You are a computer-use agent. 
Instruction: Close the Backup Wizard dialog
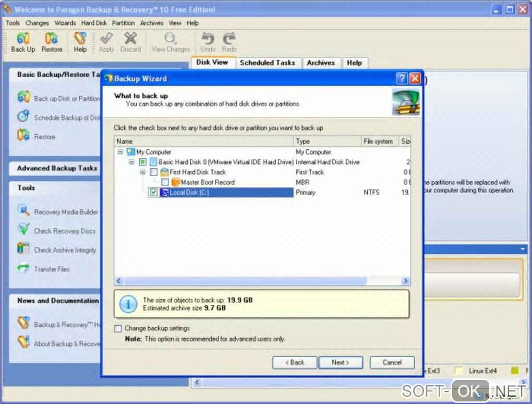(x=415, y=78)
